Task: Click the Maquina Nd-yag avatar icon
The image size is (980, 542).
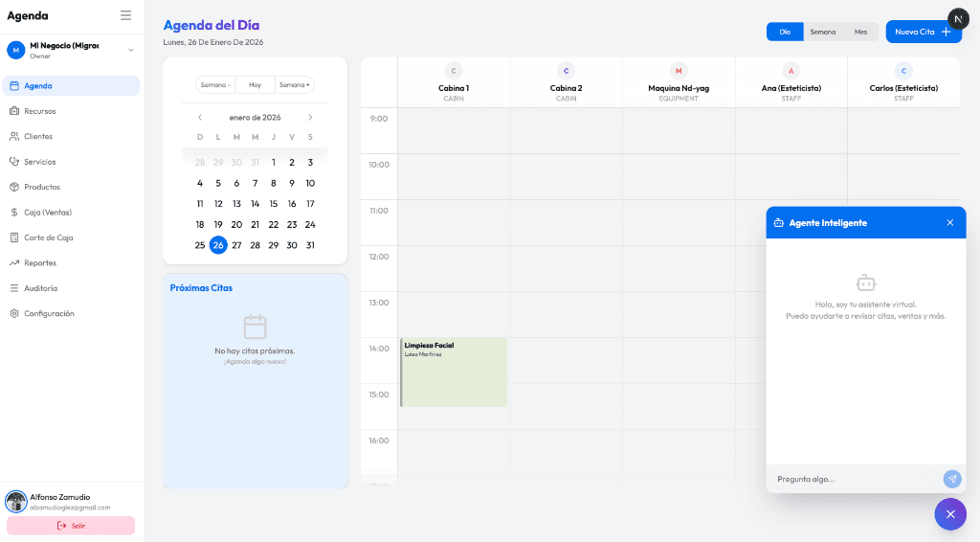Action: [679, 71]
